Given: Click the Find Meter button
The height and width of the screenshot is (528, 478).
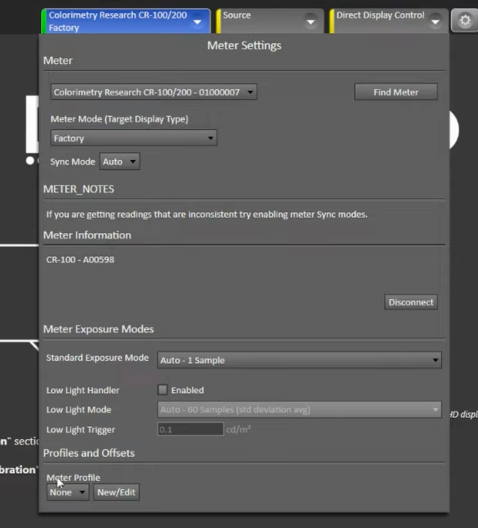Looking at the screenshot, I should pos(396,92).
